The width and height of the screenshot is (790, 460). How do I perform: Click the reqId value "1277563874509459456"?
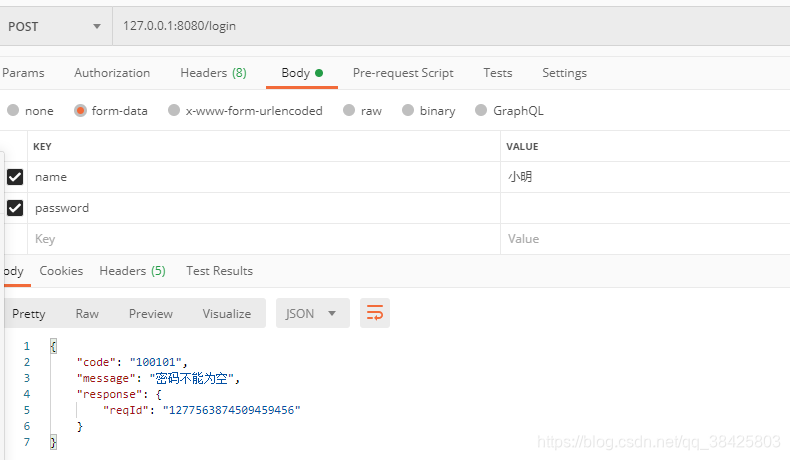(x=231, y=410)
